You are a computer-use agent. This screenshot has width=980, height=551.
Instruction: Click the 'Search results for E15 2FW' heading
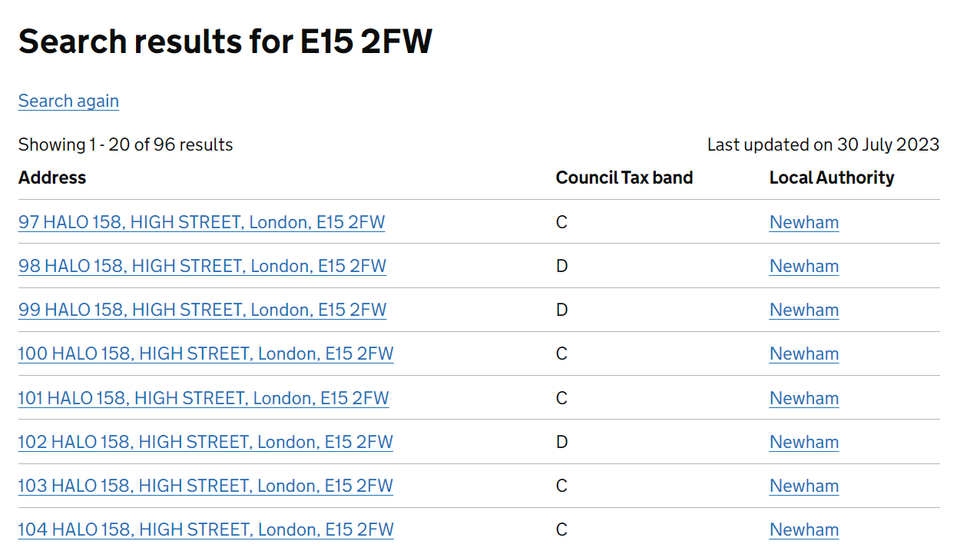pyautogui.click(x=225, y=41)
